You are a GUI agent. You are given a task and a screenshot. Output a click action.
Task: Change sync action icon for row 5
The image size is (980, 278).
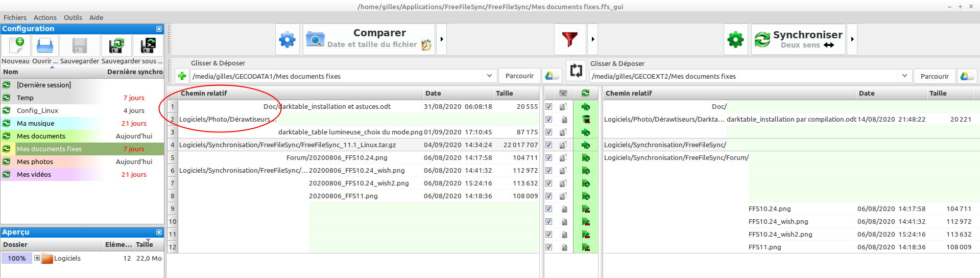[x=586, y=158]
